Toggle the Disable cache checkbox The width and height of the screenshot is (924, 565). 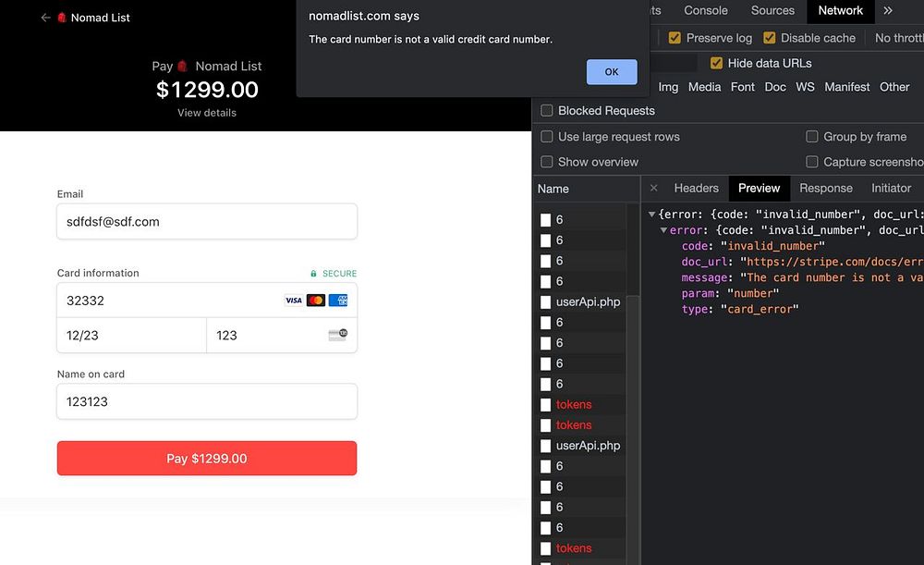click(x=769, y=38)
